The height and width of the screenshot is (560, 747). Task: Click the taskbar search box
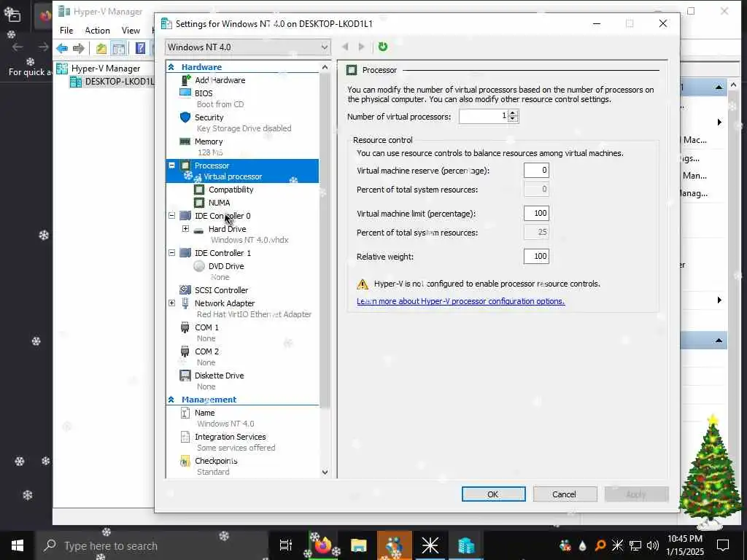point(152,545)
